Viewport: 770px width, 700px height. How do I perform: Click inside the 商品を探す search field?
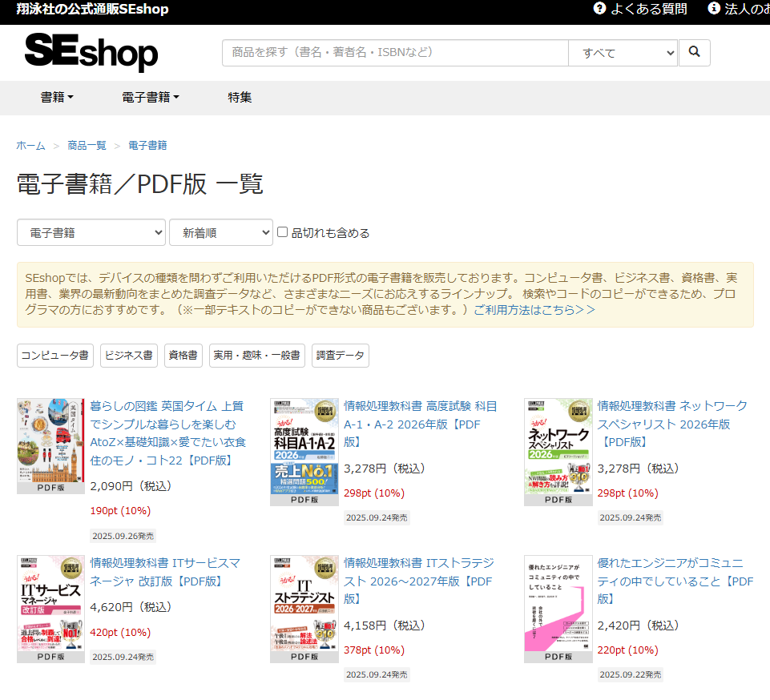point(395,53)
